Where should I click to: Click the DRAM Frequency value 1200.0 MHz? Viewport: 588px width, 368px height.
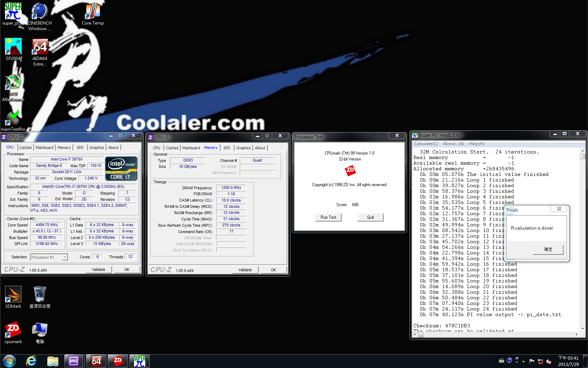[231, 188]
